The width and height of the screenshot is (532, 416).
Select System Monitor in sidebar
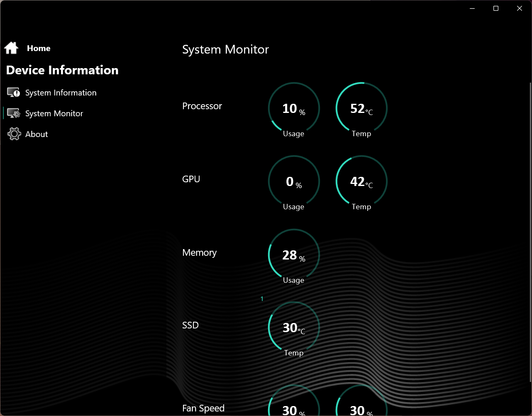point(54,113)
